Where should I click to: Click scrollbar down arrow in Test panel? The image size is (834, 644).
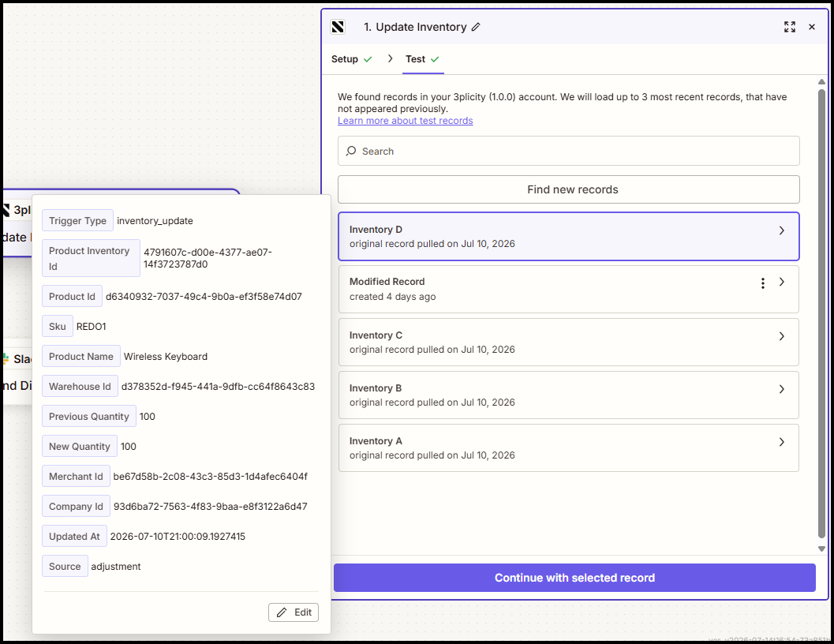tap(821, 549)
